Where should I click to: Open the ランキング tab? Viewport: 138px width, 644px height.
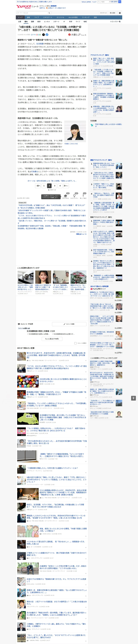point(86,17)
